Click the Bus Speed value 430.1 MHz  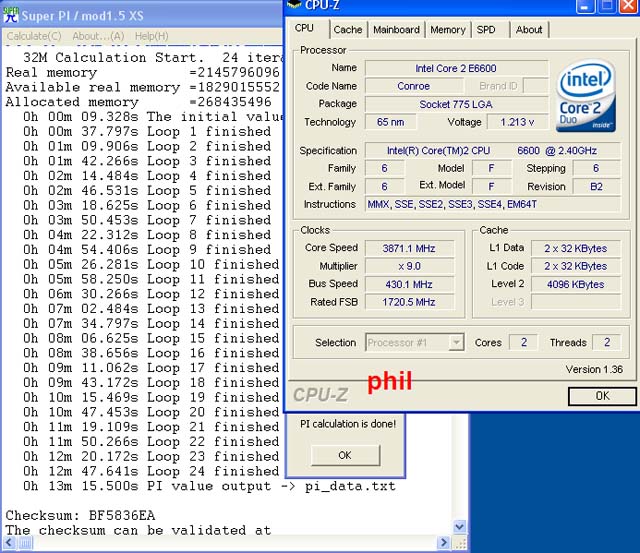click(x=409, y=284)
